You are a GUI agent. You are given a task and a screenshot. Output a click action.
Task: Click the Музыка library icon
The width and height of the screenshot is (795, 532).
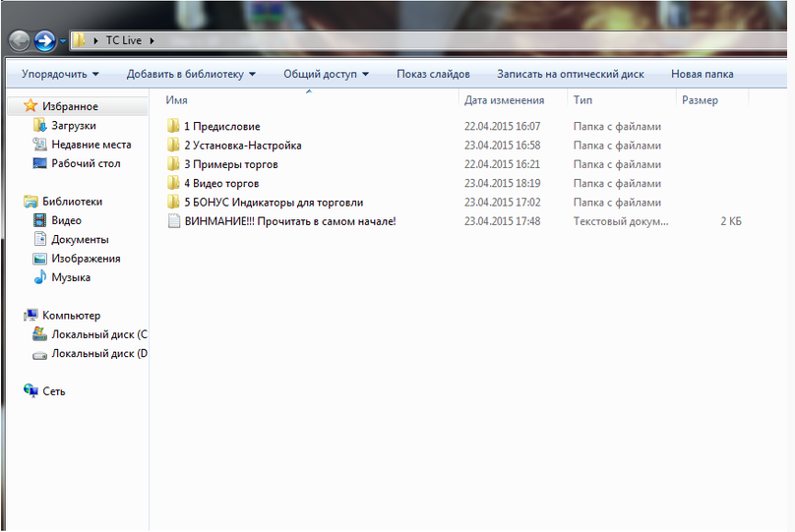[x=39, y=278]
